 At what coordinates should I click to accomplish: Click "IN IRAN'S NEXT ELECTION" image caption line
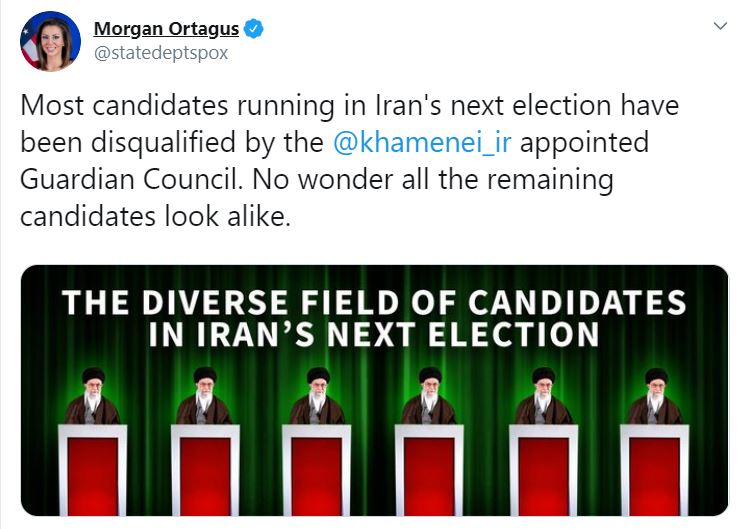point(374,333)
